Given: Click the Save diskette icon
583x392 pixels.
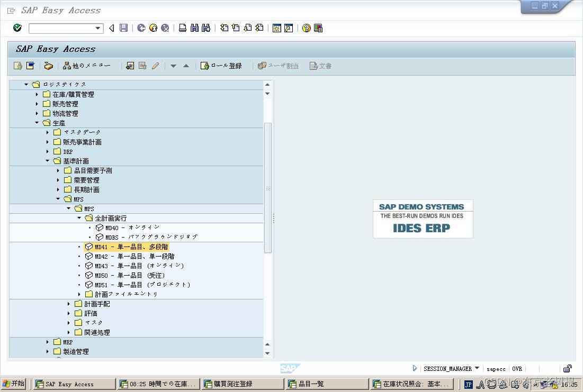Looking at the screenshot, I should tap(124, 28).
